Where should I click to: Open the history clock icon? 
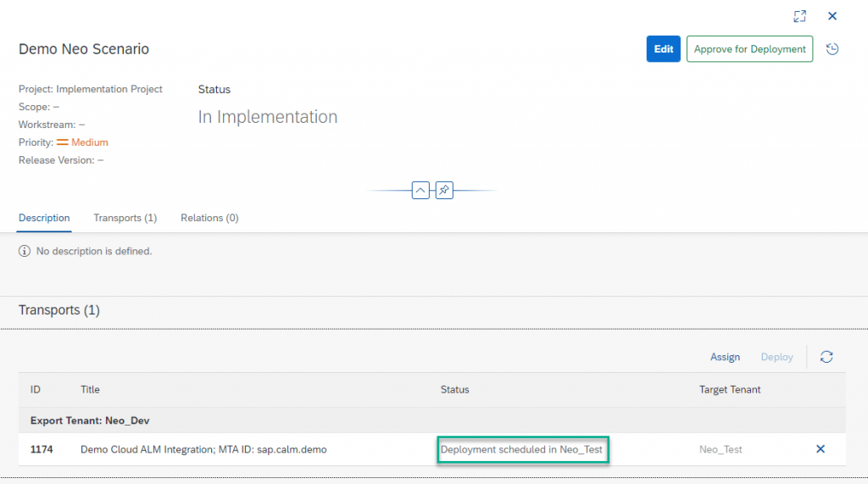click(832, 48)
